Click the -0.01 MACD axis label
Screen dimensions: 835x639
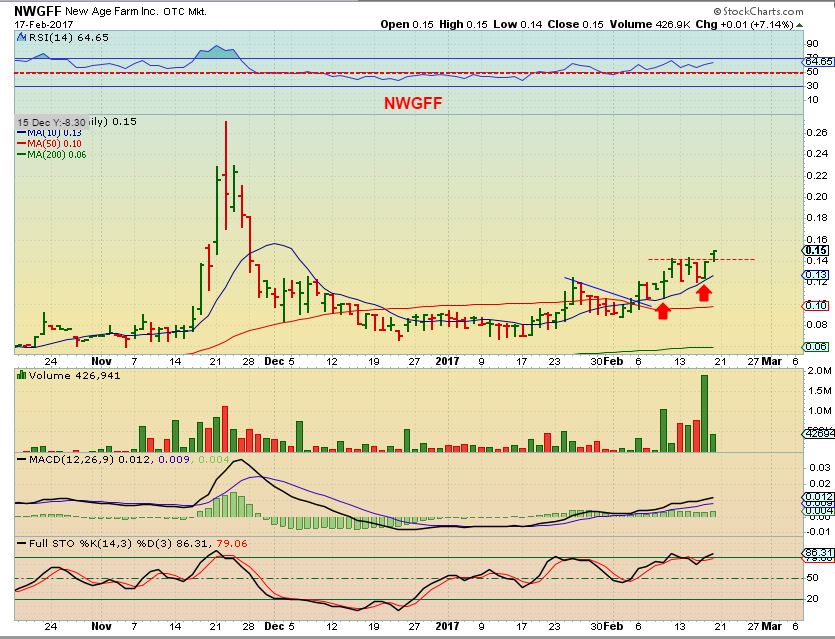818,531
